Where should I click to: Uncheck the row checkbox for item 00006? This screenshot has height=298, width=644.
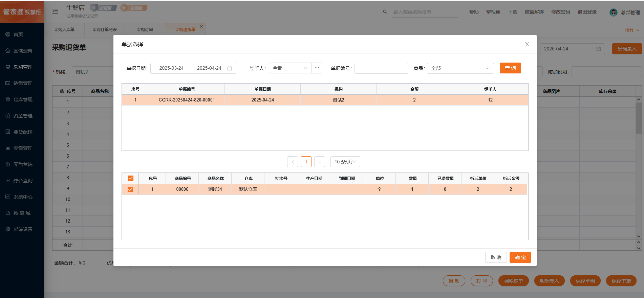pos(130,189)
